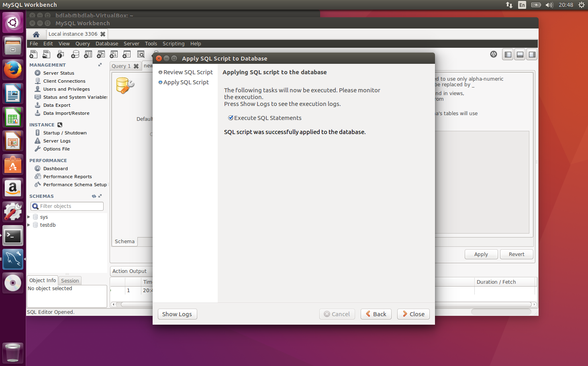Select the Review SQL Script step

(186, 72)
